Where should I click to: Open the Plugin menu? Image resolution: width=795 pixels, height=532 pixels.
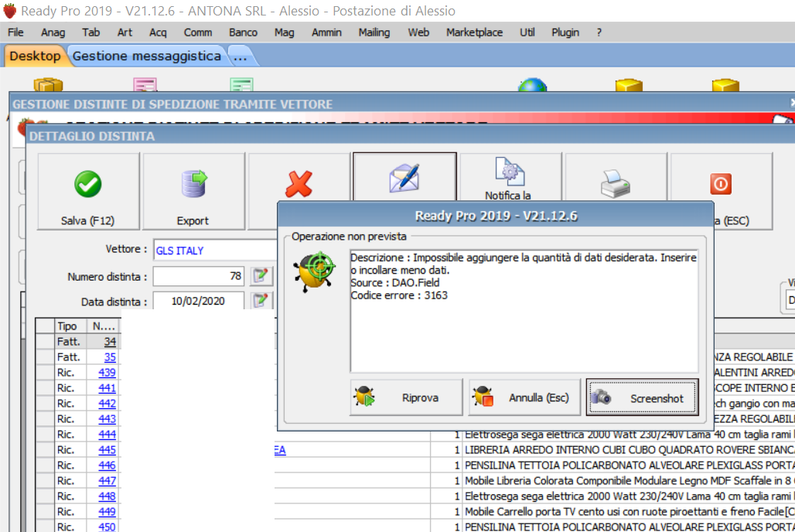click(x=565, y=32)
